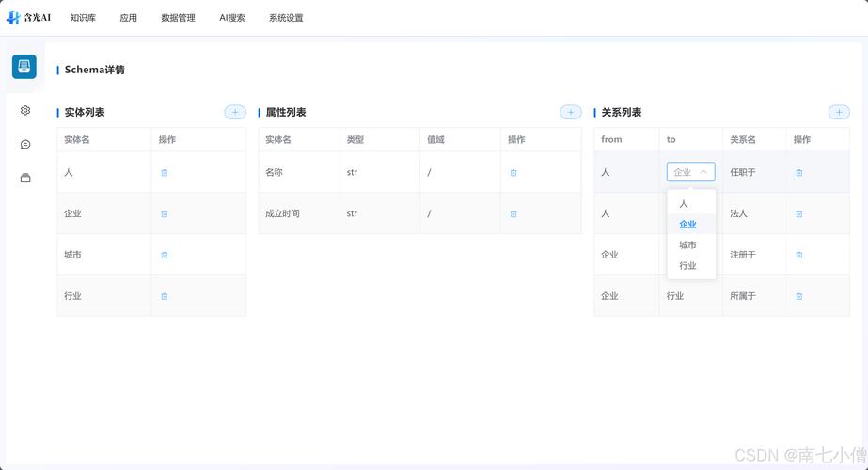The height and width of the screenshot is (470, 868).
Task: Collapse the 企业 'to' dropdown
Action: point(691,172)
